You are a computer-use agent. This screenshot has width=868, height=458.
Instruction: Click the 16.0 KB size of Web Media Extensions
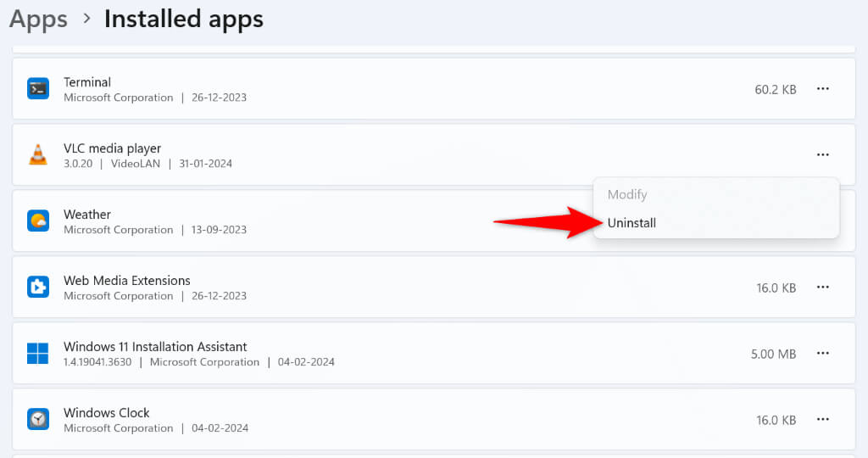pos(776,288)
